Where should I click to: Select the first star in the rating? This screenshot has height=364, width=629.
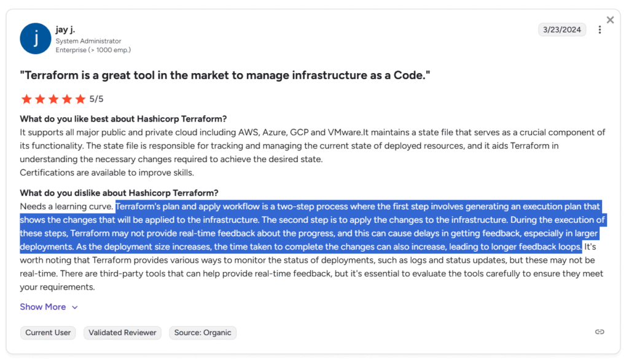26,98
